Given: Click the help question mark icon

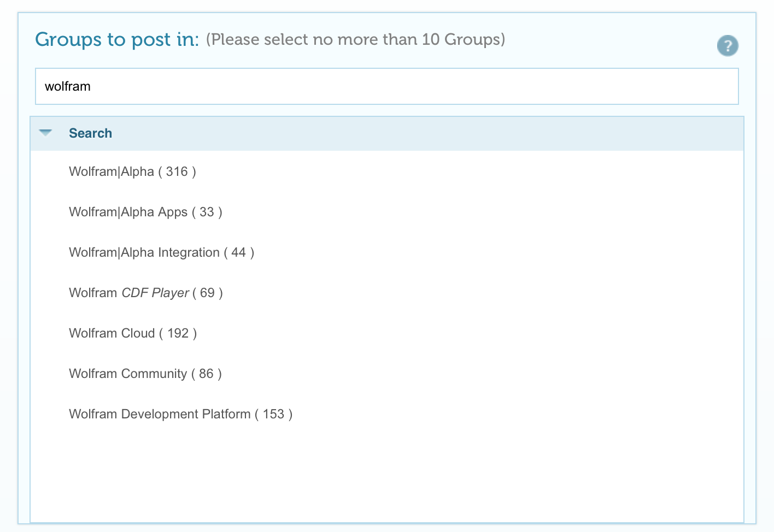Looking at the screenshot, I should pyautogui.click(x=728, y=46).
